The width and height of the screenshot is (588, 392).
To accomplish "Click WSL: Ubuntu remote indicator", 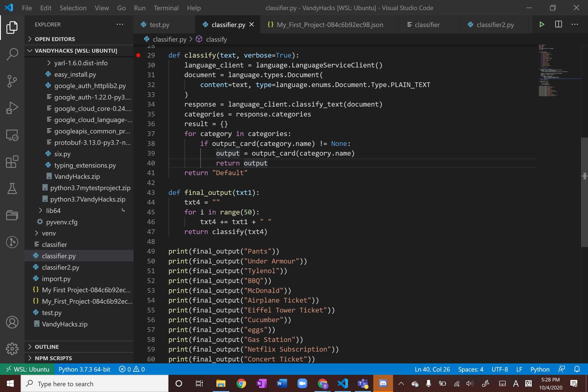I will coord(28,369).
